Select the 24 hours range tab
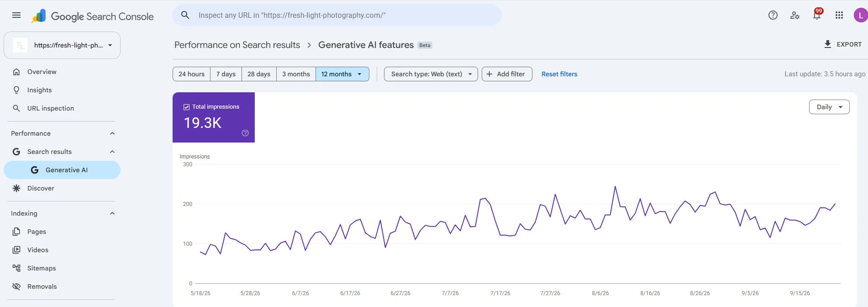 tap(192, 74)
